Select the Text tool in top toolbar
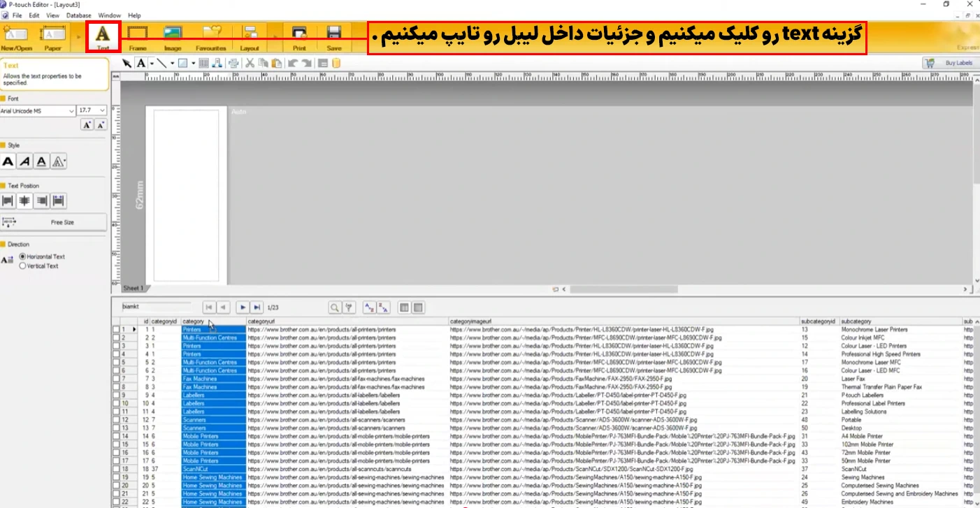 click(103, 37)
